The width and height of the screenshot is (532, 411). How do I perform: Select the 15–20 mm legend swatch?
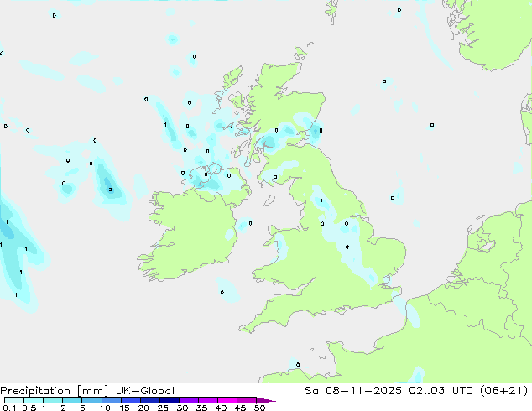point(131,400)
